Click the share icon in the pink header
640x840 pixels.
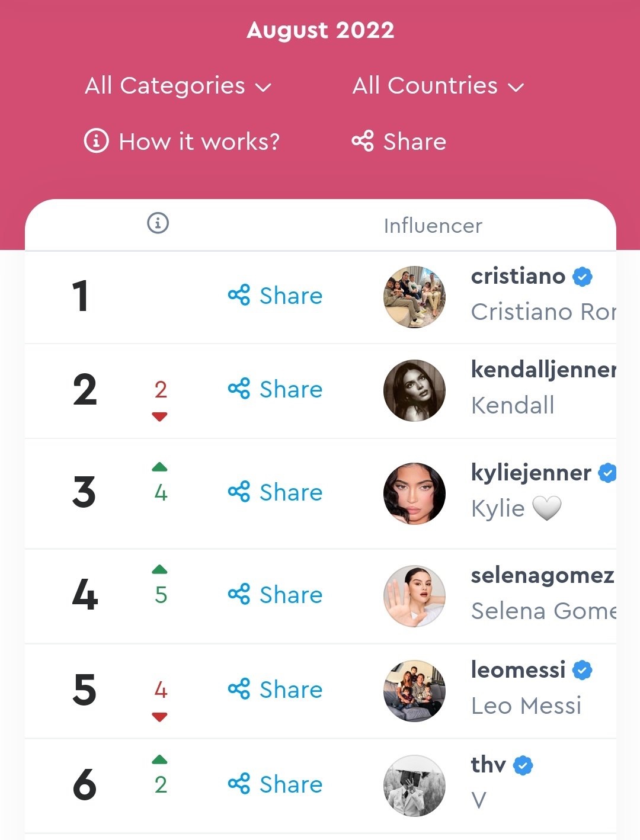(363, 142)
